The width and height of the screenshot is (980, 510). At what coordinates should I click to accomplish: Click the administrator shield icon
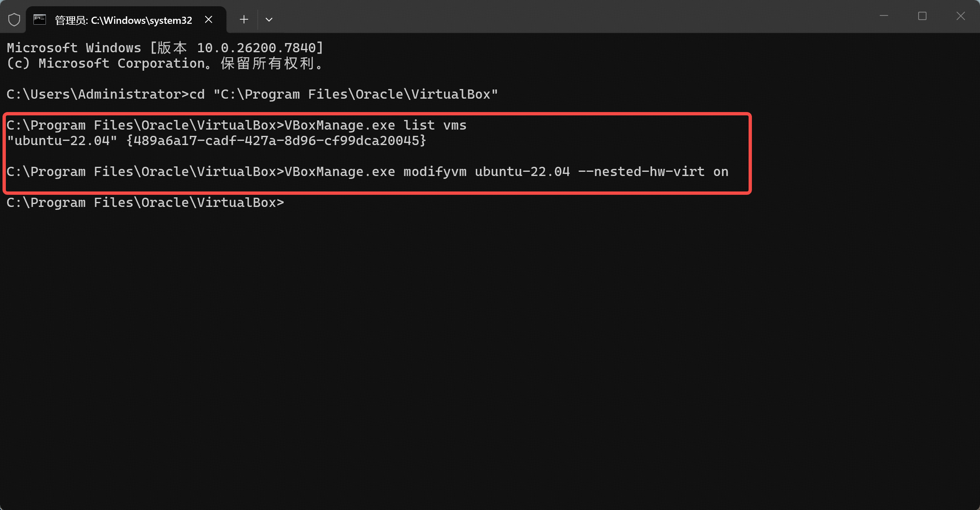[x=14, y=20]
